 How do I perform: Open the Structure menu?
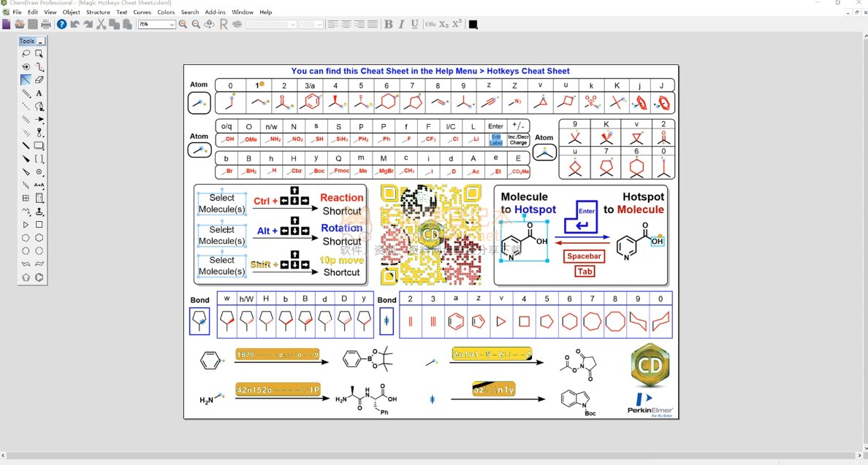98,12
